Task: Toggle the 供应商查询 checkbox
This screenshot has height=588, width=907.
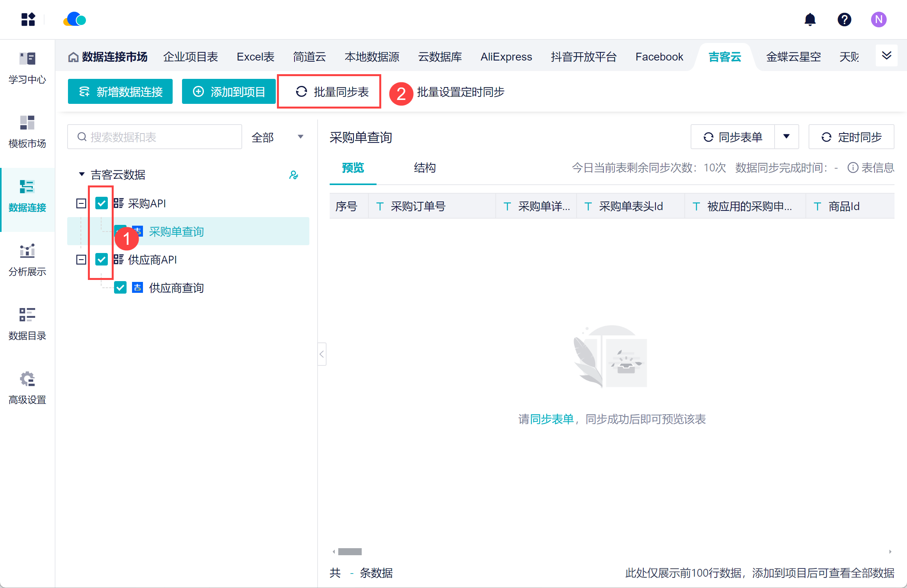Action: (x=120, y=288)
